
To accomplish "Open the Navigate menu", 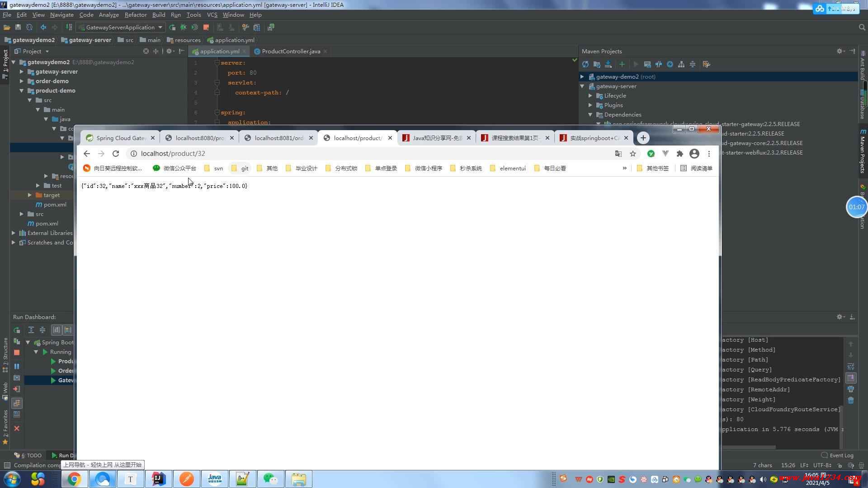I will (61, 14).
